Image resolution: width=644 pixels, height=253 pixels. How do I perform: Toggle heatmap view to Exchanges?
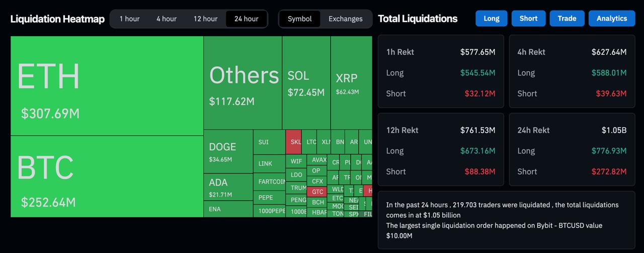[x=345, y=19]
